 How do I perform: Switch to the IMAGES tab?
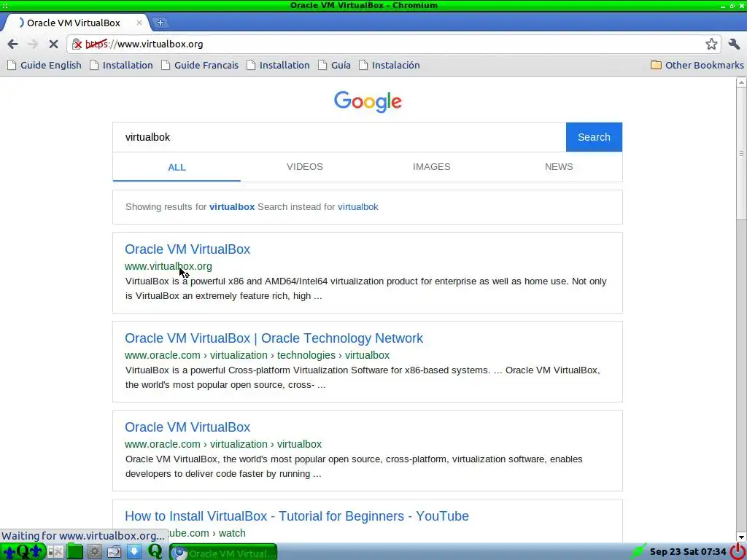432,167
